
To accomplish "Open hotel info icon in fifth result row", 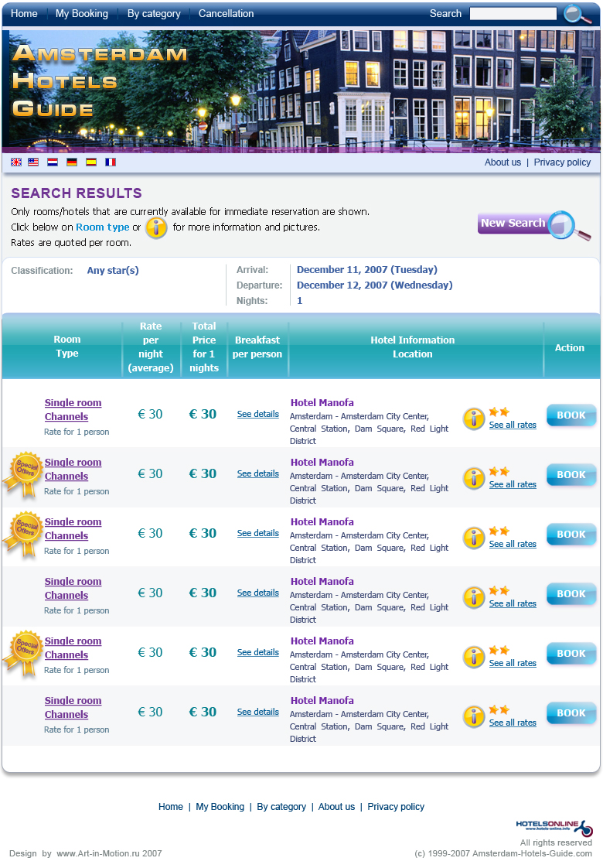I will point(474,657).
